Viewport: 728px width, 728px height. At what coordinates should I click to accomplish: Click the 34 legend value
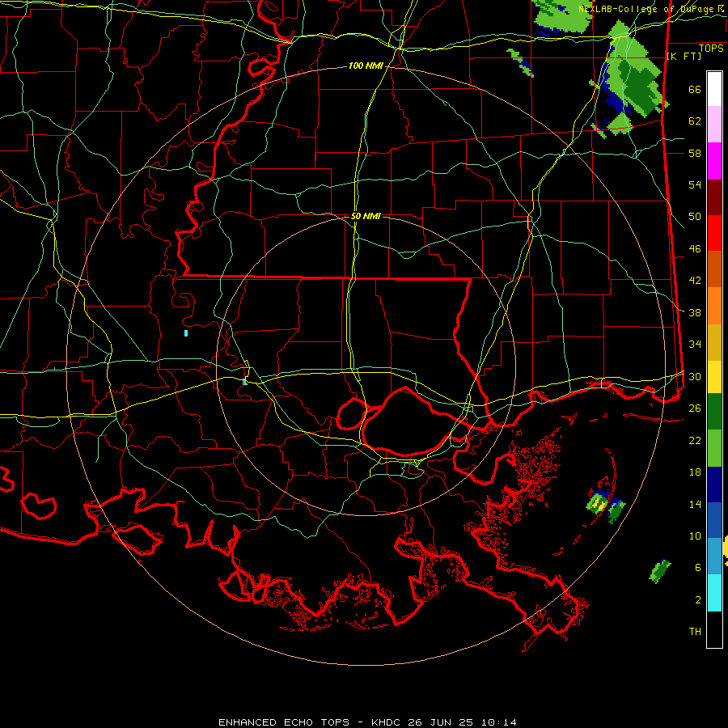(x=695, y=345)
